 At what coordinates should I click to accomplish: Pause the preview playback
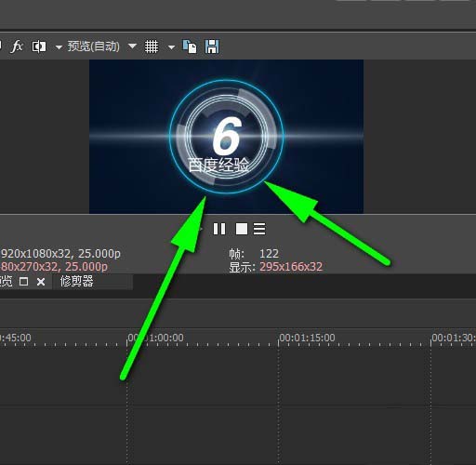(x=219, y=229)
